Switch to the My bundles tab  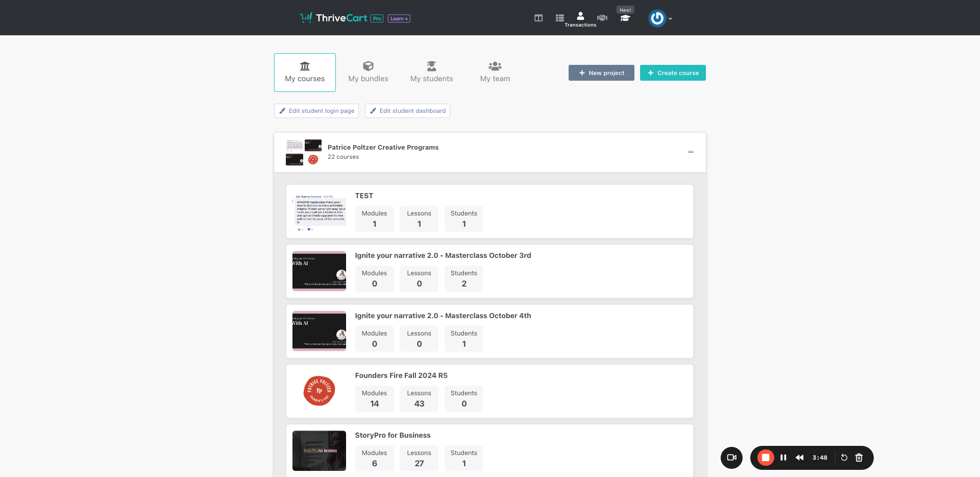tap(368, 73)
